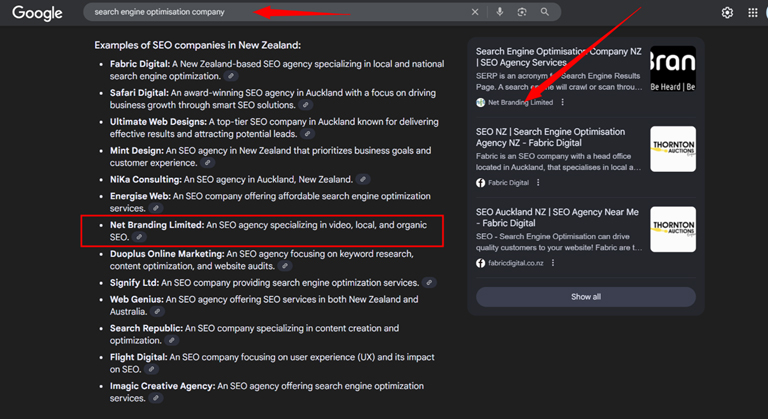Open SEO NZ Search Engine Optimisation Agency result
The image size is (768, 419).
[x=551, y=137]
